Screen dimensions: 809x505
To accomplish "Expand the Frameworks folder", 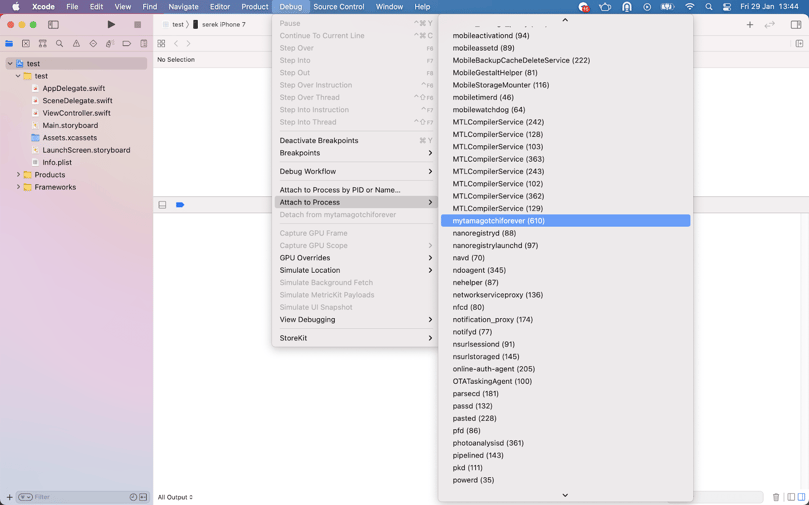I will pyautogui.click(x=18, y=187).
